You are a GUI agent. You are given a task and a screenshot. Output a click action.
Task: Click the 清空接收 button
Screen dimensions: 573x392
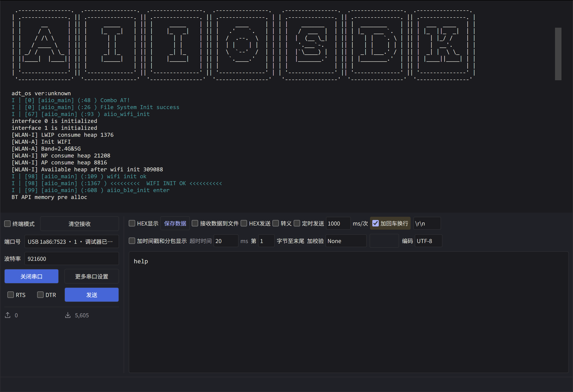(79, 224)
